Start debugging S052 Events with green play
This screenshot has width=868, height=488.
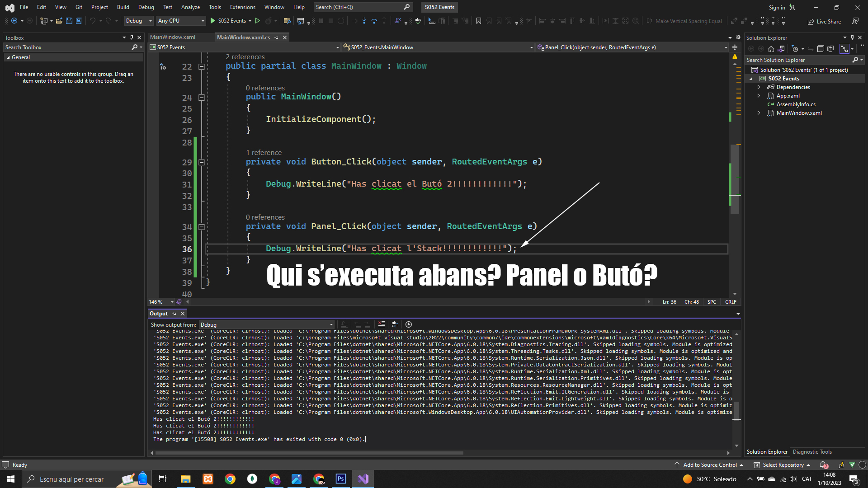[213, 21]
